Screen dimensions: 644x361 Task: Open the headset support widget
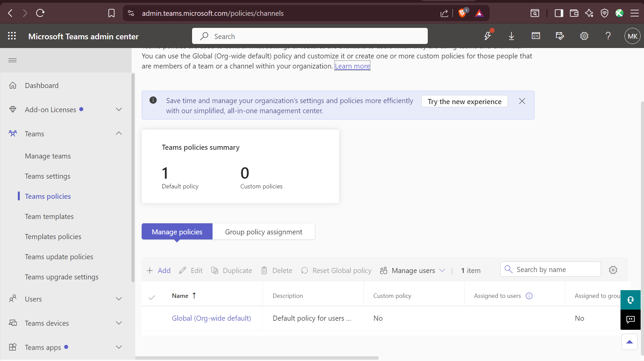click(630, 300)
